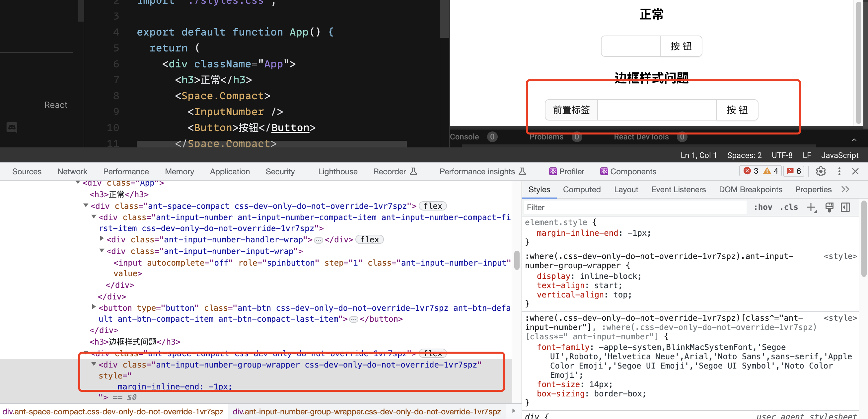Click the React logo in the left sidebar
The image size is (868, 419).
point(56,105)
